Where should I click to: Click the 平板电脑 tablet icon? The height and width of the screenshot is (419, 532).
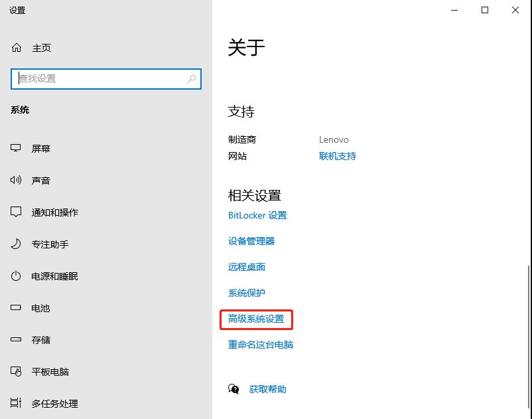pos(16,371)
